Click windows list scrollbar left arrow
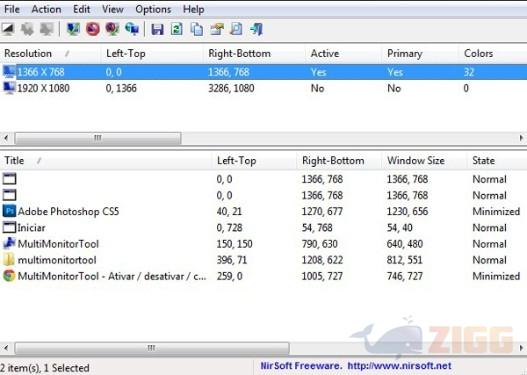527x375 pixels. click(x=6, y=348)
